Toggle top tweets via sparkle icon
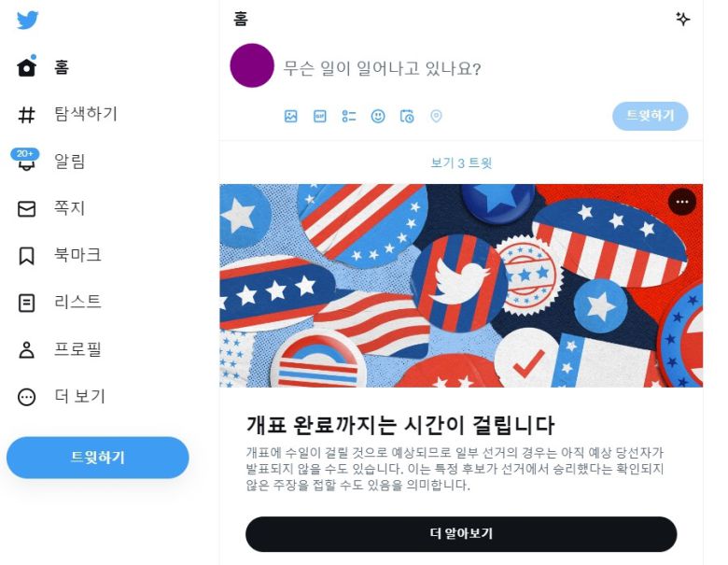The height and width of the screenshot is (565, 728). click(682, 19)
